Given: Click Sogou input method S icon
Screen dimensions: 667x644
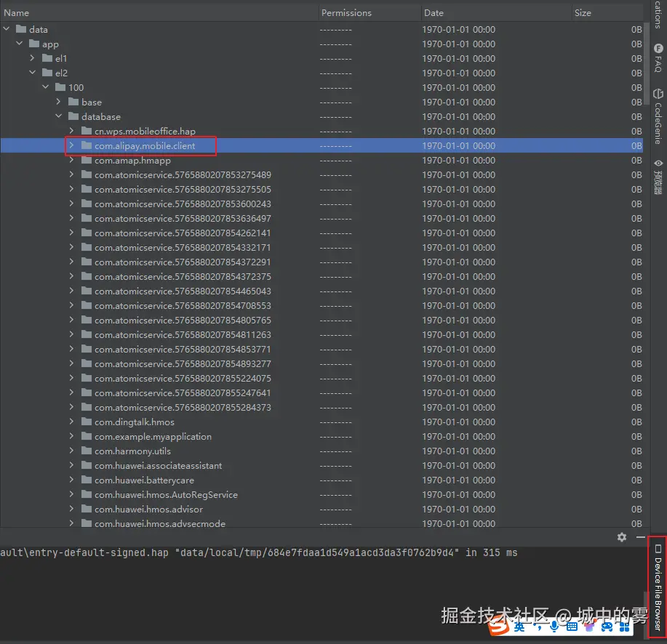Looking at the screenshot, I should 499,626.
